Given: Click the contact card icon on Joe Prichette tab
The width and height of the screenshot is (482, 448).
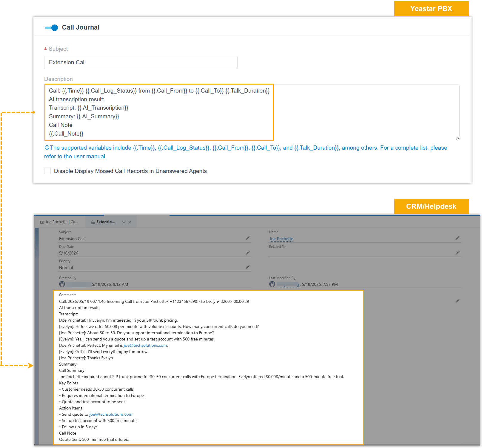Looking at the screenshot, I should (x=42, y=222).
